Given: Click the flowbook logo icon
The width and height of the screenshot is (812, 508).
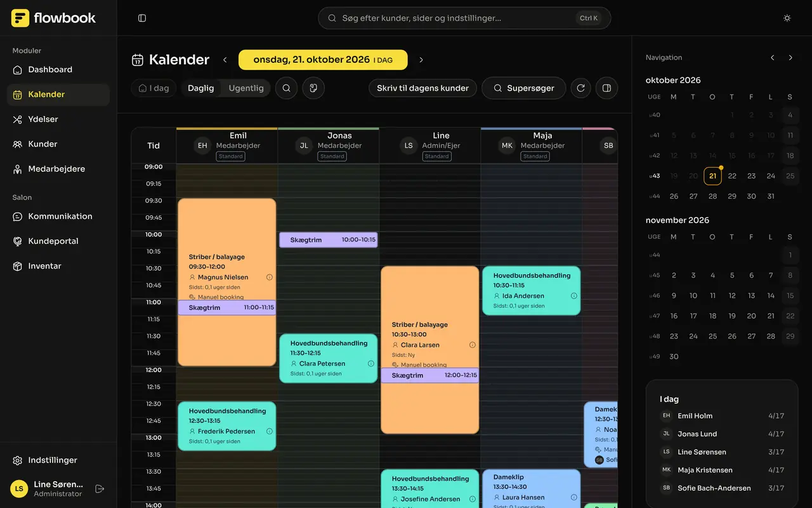Looking at the screenshot, I should coord(20,18).
